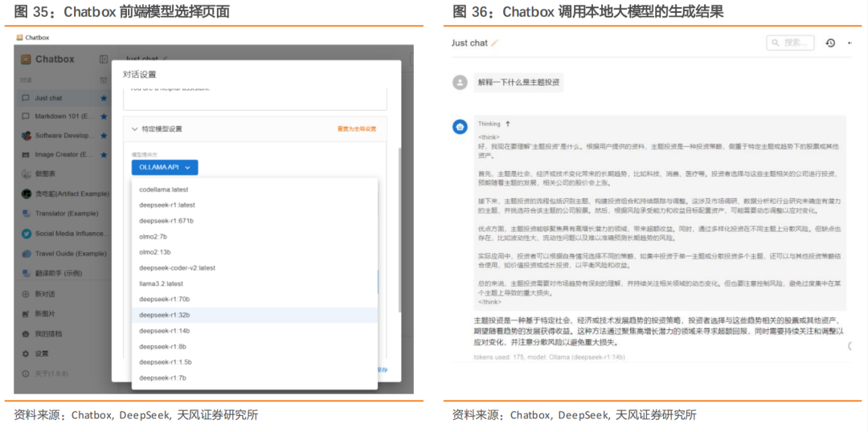
Task: Toggle the star on Markdown 101
Action: pos(104,116)
